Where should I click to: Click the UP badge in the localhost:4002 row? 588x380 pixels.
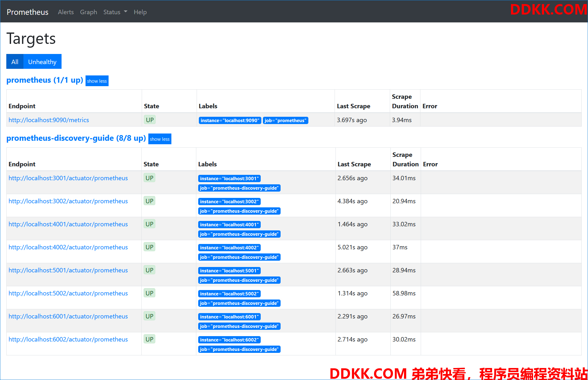149,247
